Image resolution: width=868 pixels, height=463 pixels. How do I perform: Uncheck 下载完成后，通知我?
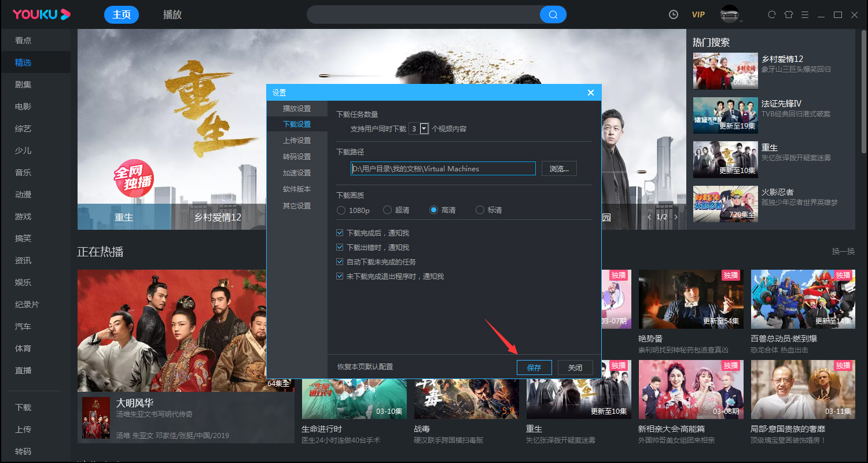[340, 232]
